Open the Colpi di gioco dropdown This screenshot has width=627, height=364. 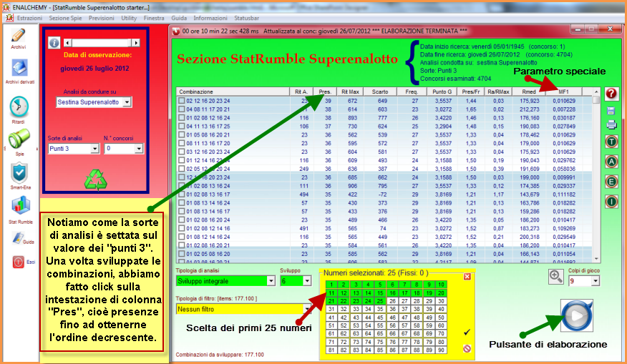(596, 281)
